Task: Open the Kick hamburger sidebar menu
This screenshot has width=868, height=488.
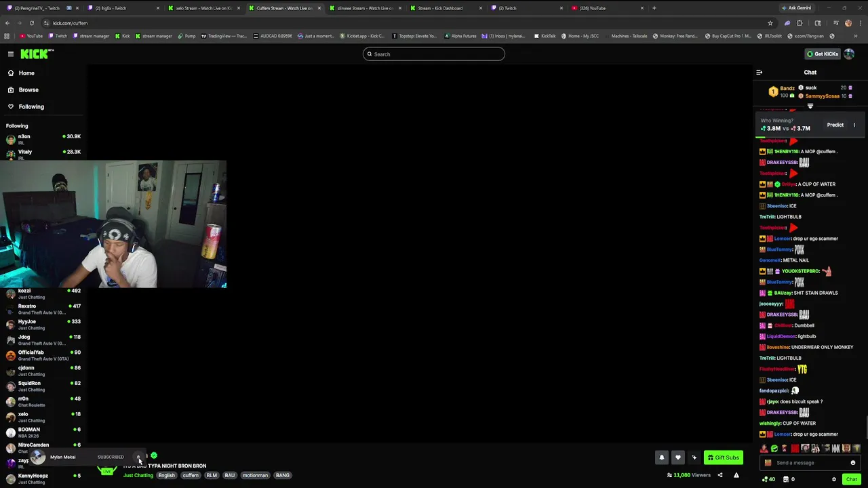Action: click(x=11, y=54)
